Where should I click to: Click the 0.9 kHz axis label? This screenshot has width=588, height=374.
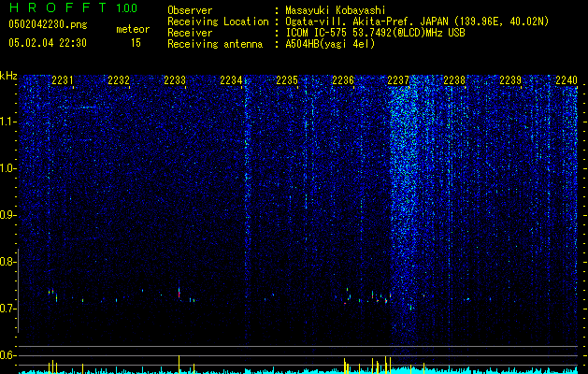point(7,215)
